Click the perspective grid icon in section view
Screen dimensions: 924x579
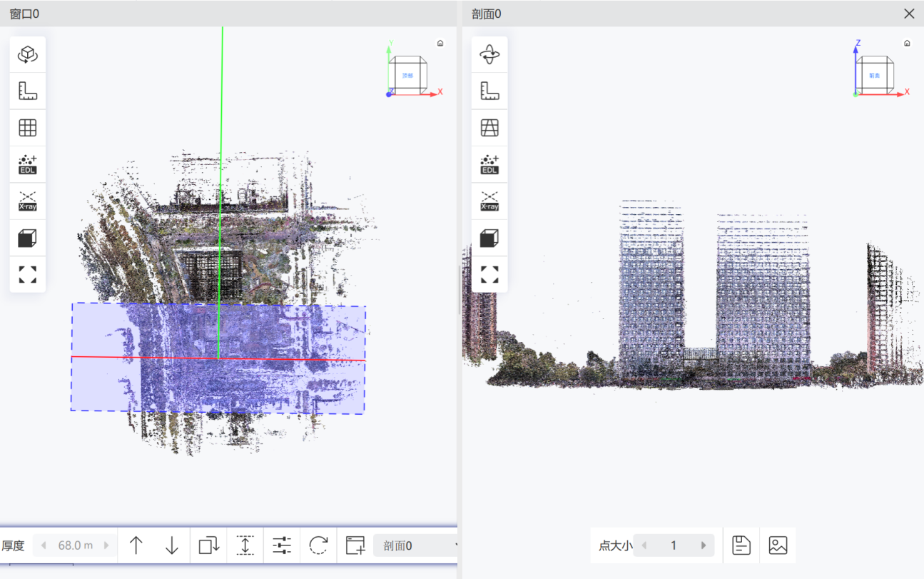[x=489, y=128]
